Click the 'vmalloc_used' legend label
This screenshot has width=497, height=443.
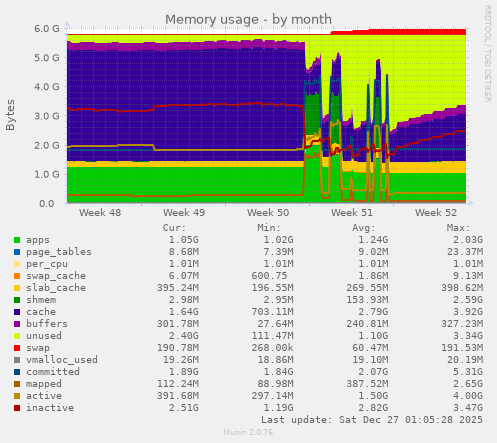point(62,360)
